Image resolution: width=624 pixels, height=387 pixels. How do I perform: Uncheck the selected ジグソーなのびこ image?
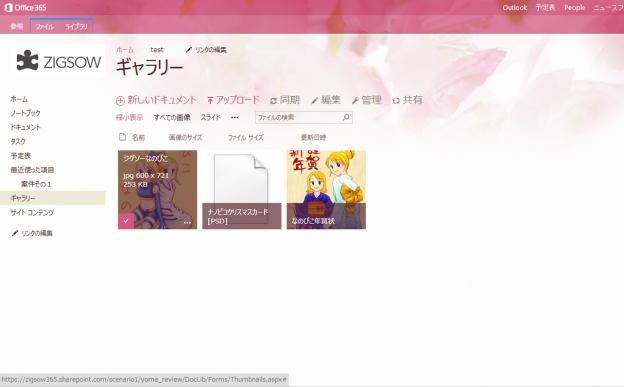click(126, 221)
